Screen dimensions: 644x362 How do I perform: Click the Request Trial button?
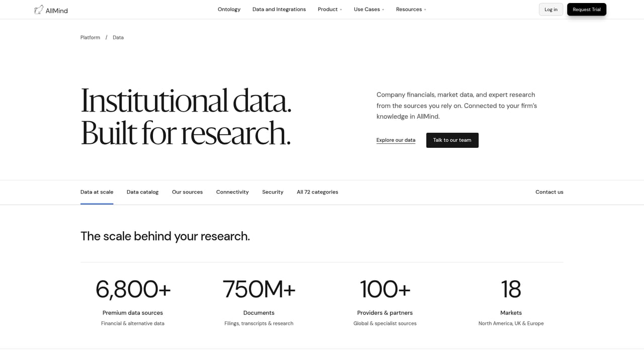pos(587,10)
